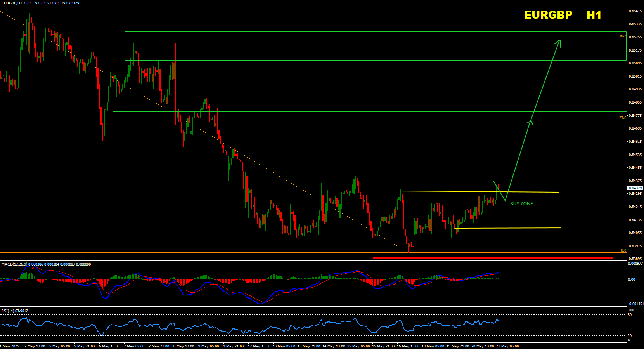This screenshot has height=349, width=644.
Task: Click the RSI(14) indicator label
Action: click(x=8, y=311)
